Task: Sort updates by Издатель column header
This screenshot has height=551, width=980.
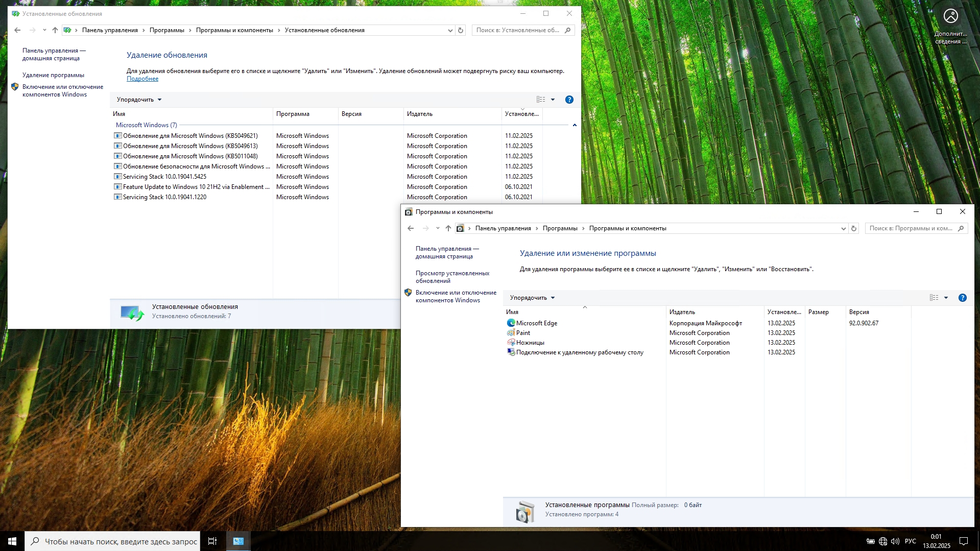Action: [452, 114]
